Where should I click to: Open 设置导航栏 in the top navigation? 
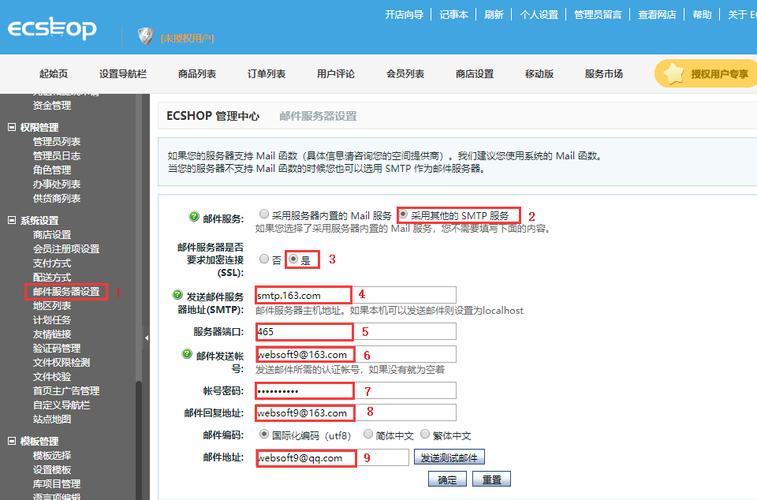123,74
